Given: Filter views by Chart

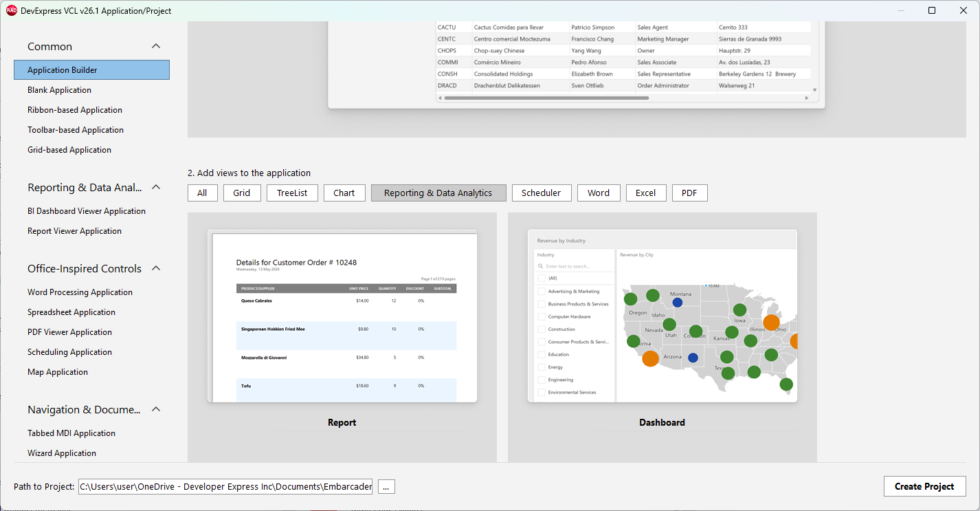Looking at the screenshot, I should coord(344,193).
